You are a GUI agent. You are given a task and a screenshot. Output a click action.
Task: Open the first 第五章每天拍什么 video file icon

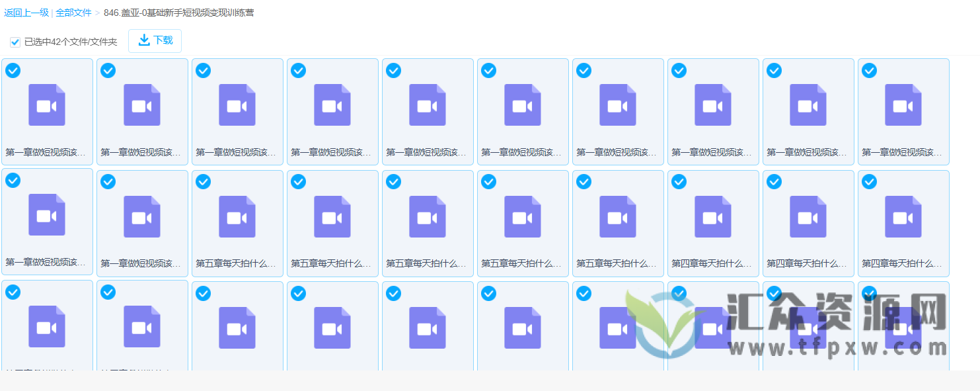(x=237, y=215)
